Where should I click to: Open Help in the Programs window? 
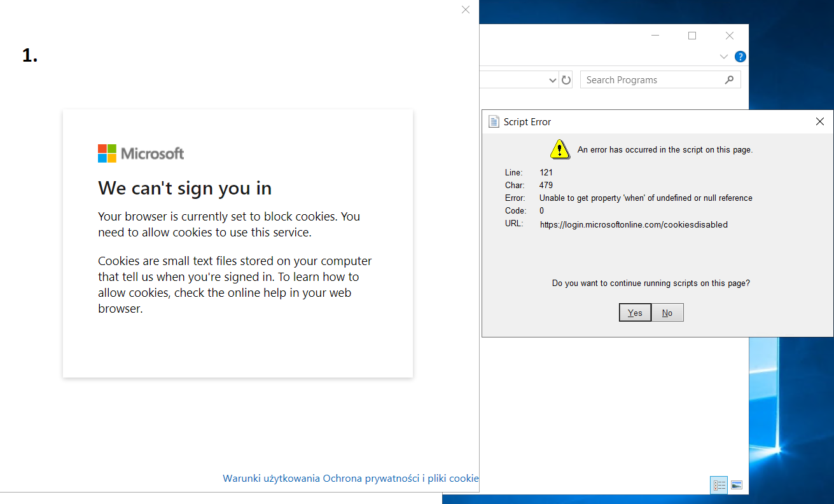pos(740,57)
